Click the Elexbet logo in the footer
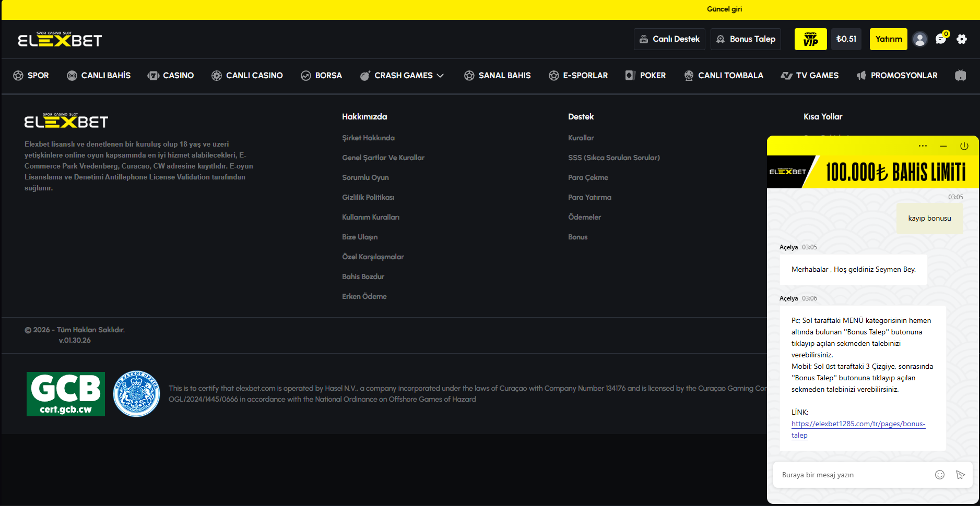The image size is (980, 506). coord(66,121)
